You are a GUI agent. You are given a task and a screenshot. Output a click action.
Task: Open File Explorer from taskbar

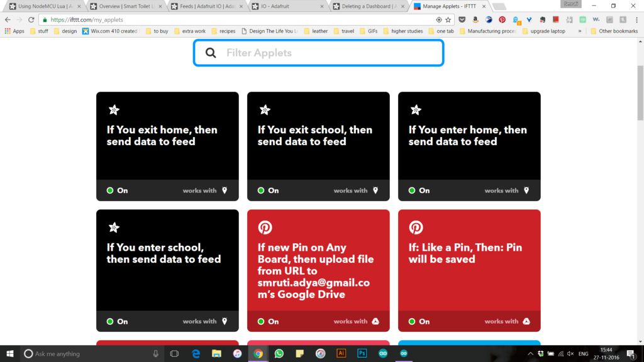(216, 353)
